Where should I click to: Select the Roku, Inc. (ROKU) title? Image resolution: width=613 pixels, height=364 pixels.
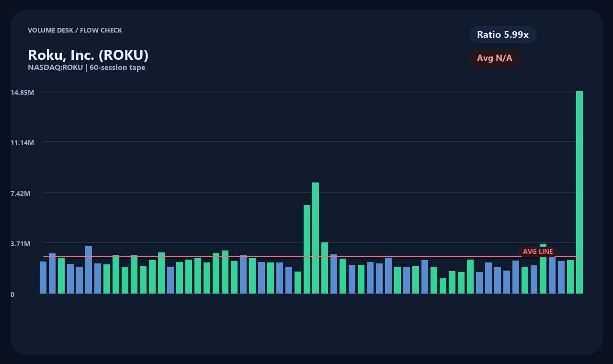coord(88,55)
